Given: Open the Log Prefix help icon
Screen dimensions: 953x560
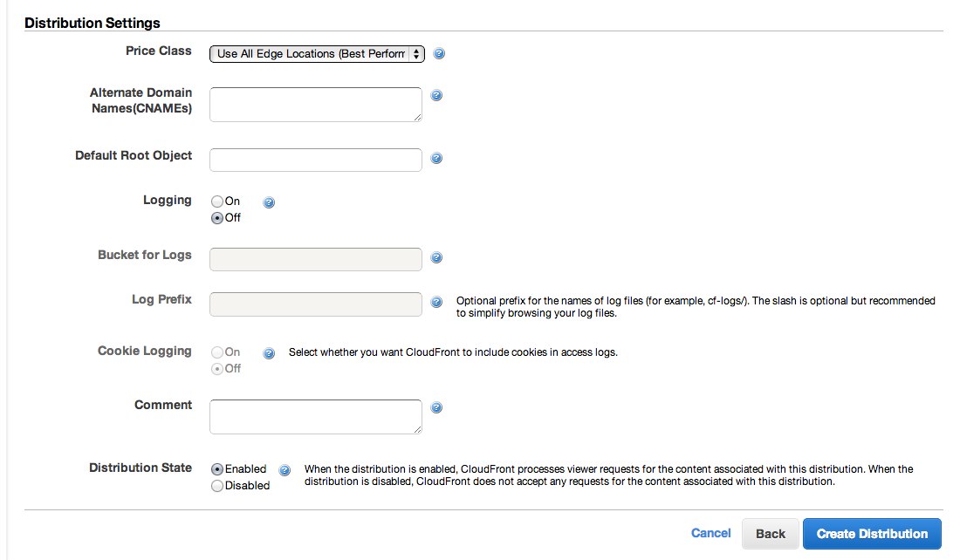Looking at the screenshot, I should pos(436,302).
